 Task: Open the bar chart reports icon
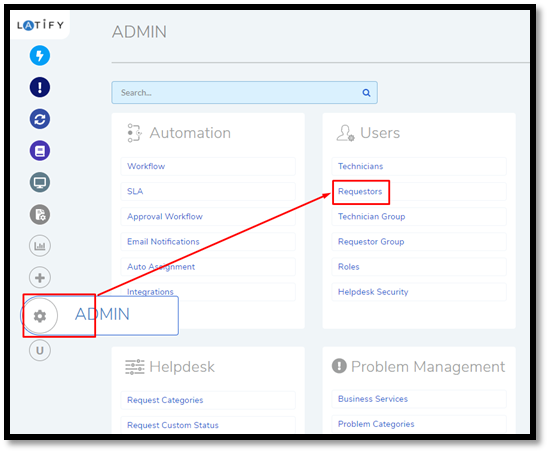[x=40, y=246]
